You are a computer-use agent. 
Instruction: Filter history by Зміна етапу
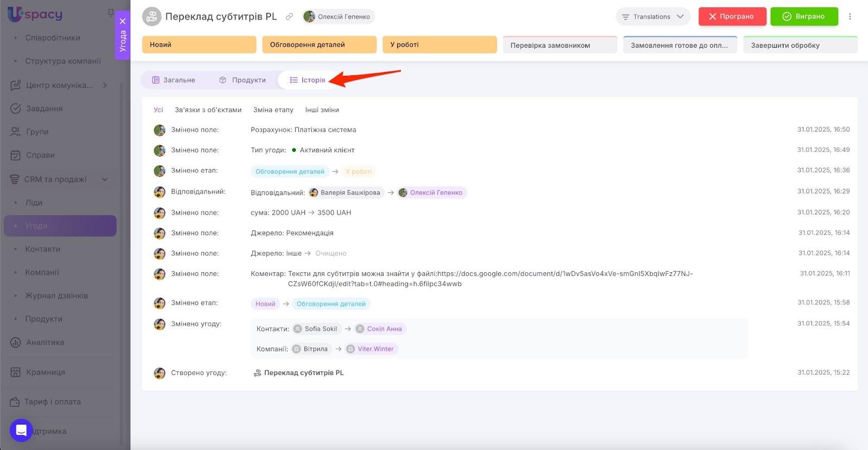[x=273, y=110]
